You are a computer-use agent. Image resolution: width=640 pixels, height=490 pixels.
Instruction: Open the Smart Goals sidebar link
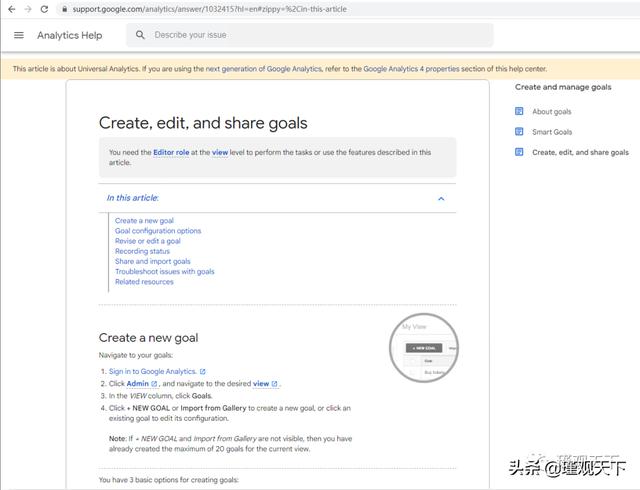pos(552,132)
